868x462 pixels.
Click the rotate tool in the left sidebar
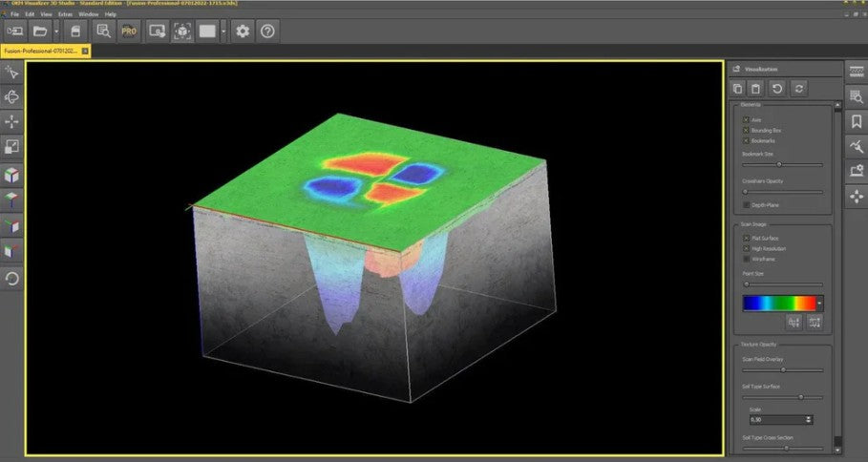pyautogui.click(x=12, y=279)
